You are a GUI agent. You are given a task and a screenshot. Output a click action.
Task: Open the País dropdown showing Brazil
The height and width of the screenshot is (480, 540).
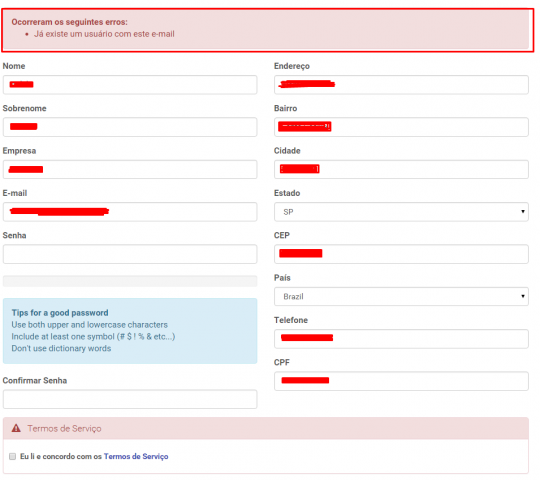click(x=401, y=296)
